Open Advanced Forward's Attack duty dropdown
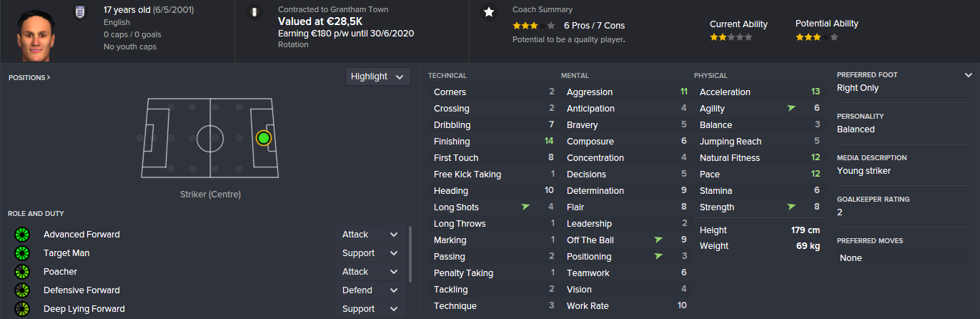Screen dimensions: 980x319 370,235
